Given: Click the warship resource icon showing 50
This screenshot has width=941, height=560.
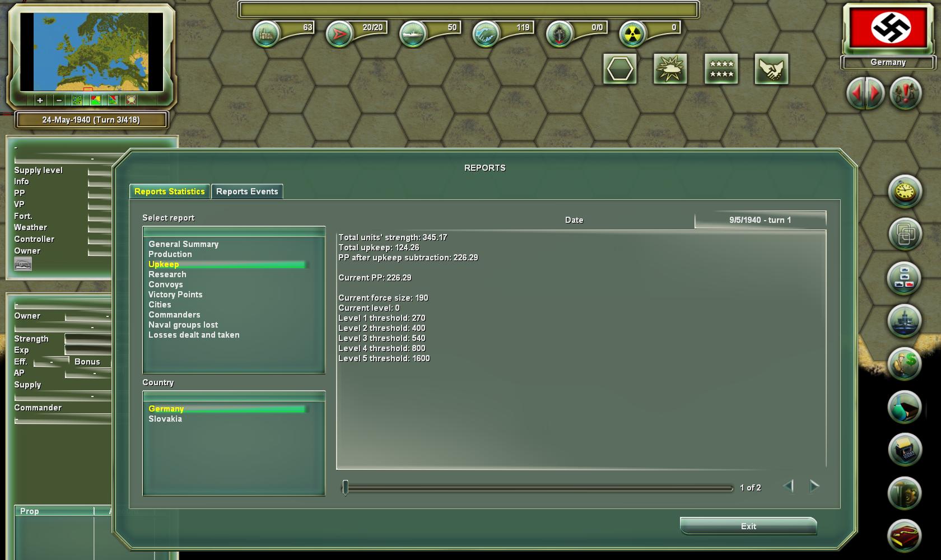Looking at the screenshot, I should click(413, 34).
